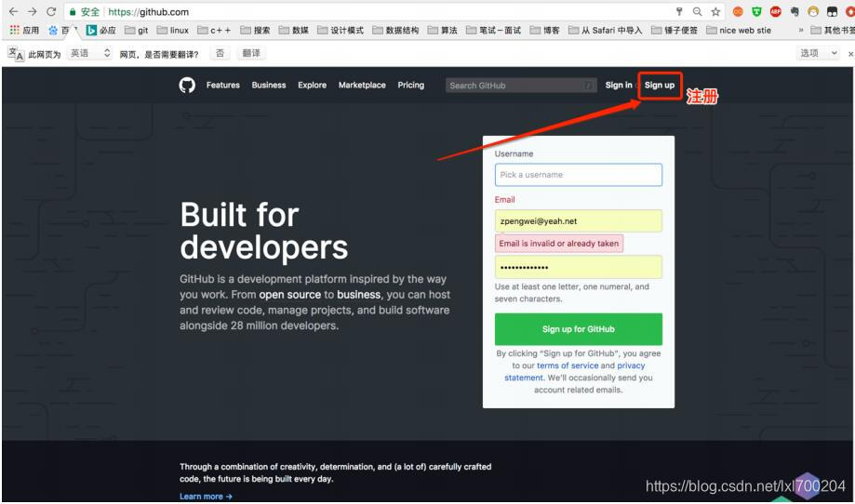Open the yellow face extension icon
The image size is (855, 504).
pyautogui.click(x=813, y=11)
